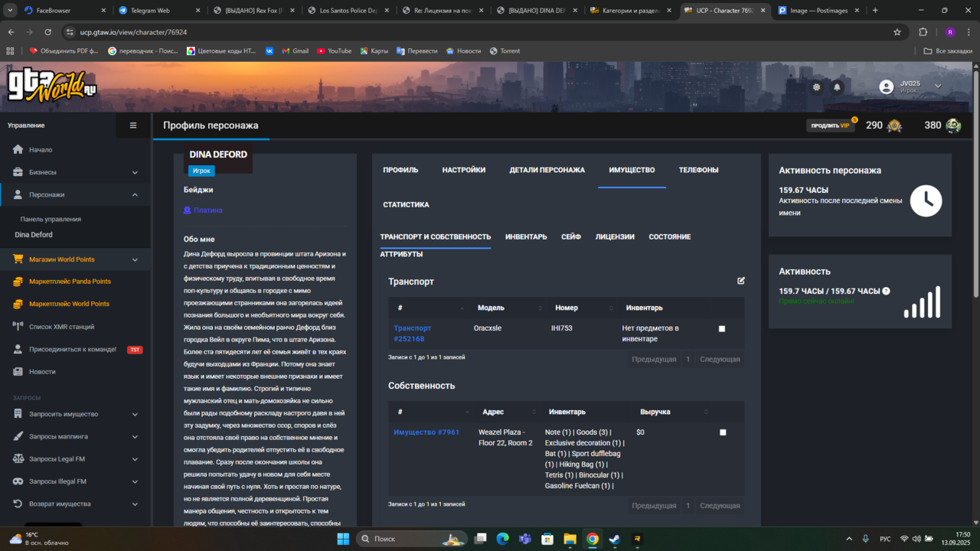Open Steam from the taskbar
Viewport: 980px width, 551px height.
tap(614, 539)
